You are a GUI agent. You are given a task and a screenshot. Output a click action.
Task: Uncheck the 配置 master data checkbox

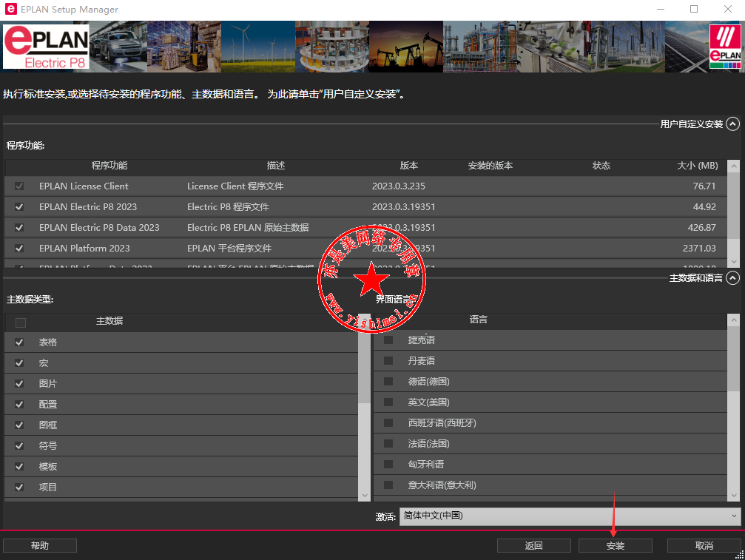[x=19, y=405]
